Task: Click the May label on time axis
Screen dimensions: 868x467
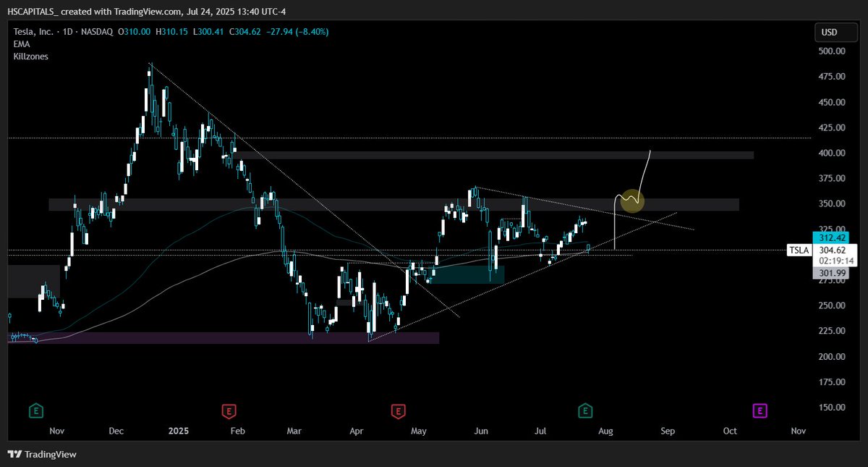Action: coord(419,431)
